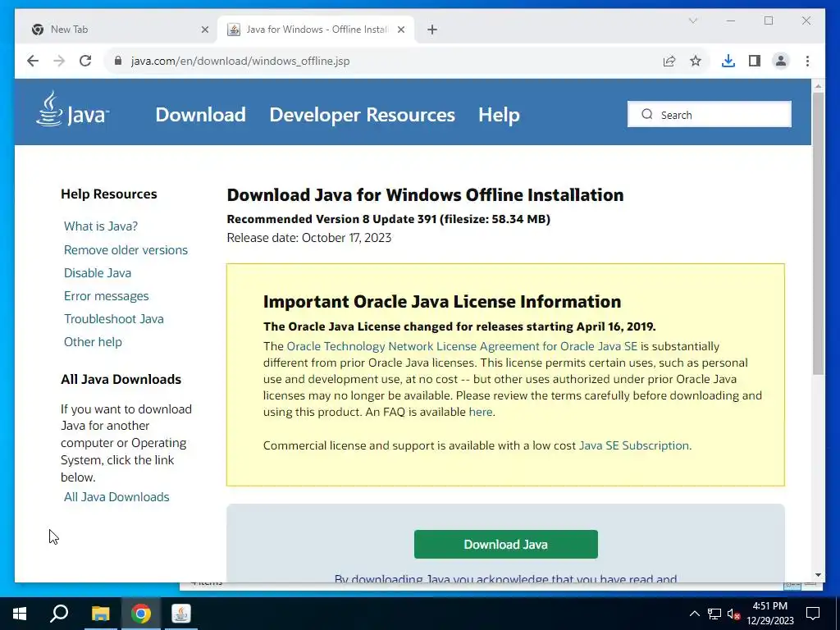This screenshot has width=840, height=630.
Task: Open the Download menu item
Action: coord(200,115)
